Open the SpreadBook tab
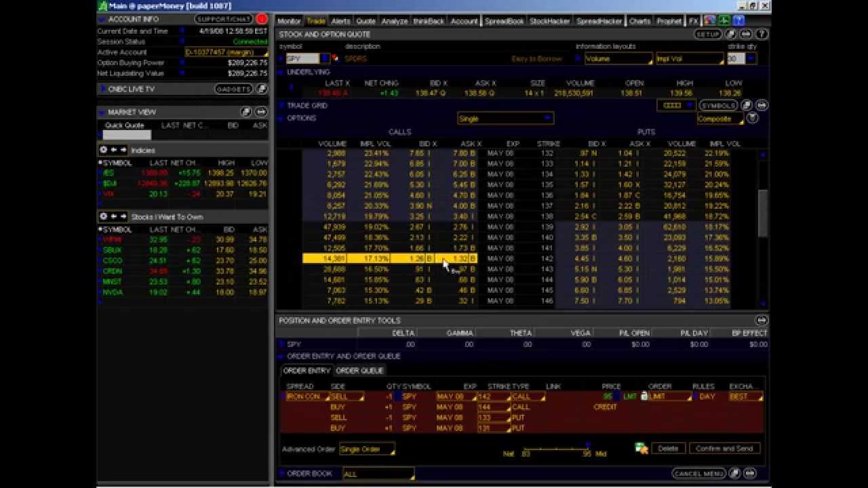Image resolution: width=868 pixels, height=488 pixels. pos(505,21)
